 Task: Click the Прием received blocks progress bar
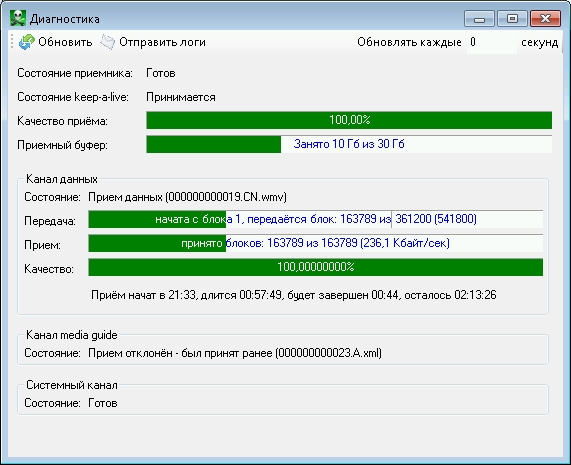pos(316,243)
